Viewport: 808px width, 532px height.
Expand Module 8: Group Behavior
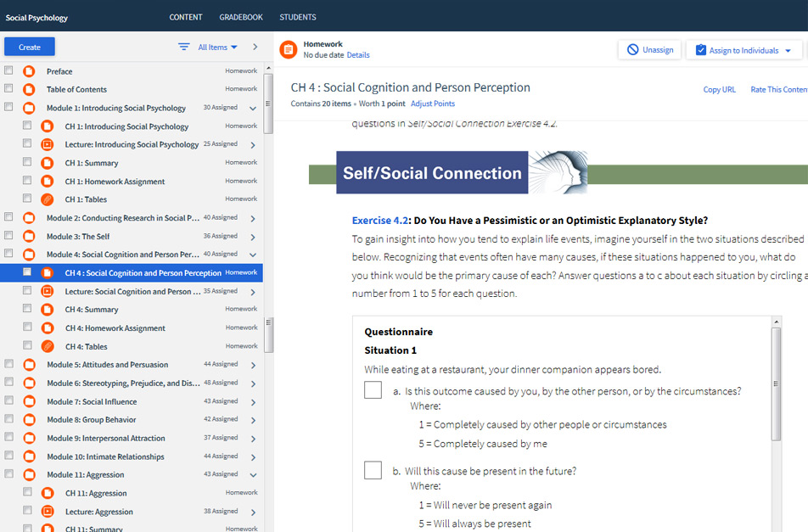(253, 420)
